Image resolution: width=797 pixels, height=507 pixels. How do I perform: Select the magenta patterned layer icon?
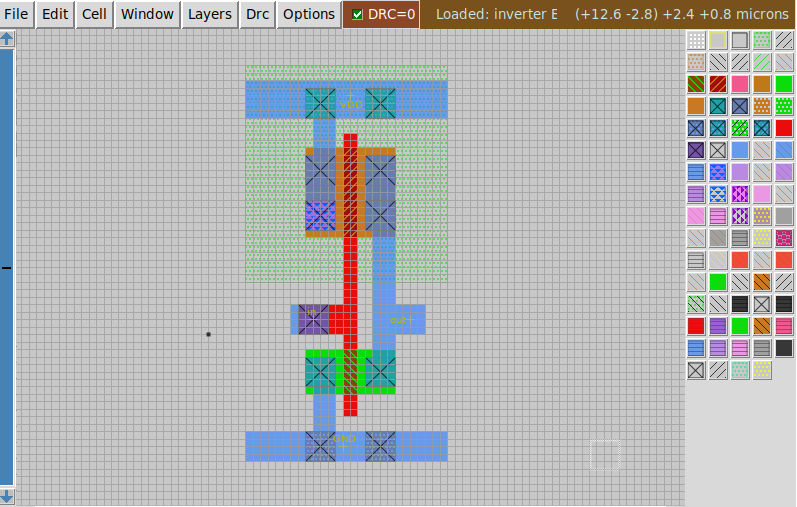(784, 238)
